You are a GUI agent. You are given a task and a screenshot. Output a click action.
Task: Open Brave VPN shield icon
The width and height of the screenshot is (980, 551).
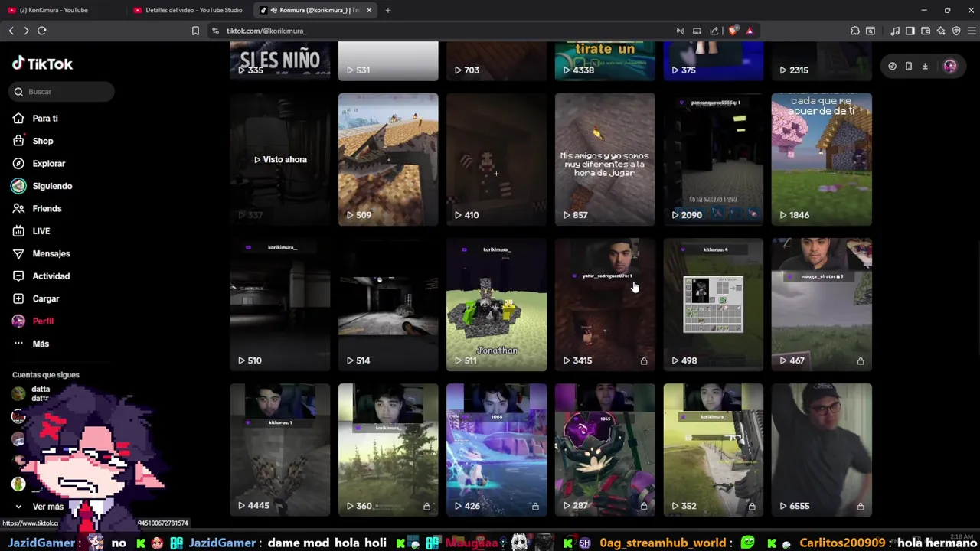pos(956,31)
